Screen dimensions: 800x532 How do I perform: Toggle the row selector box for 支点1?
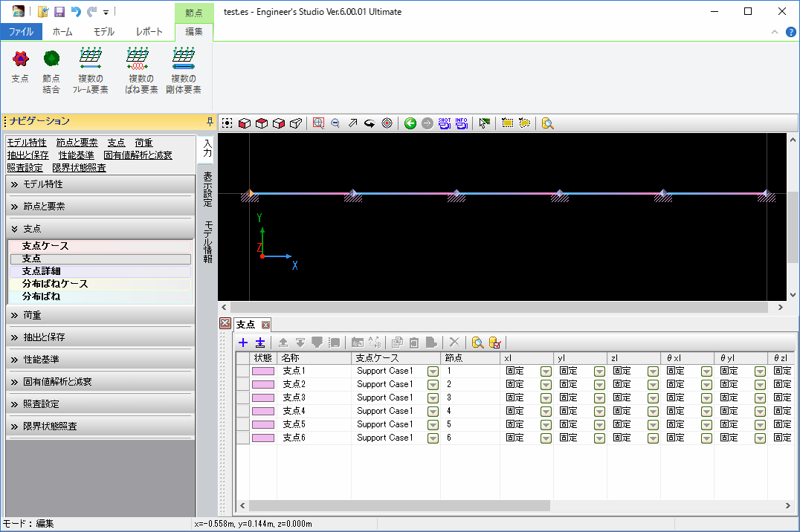pyautogui.click(x=242, y=371)
